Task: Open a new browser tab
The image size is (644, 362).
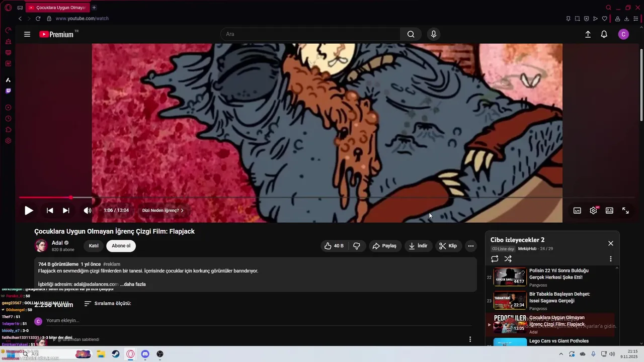Action: click(94, 8)
